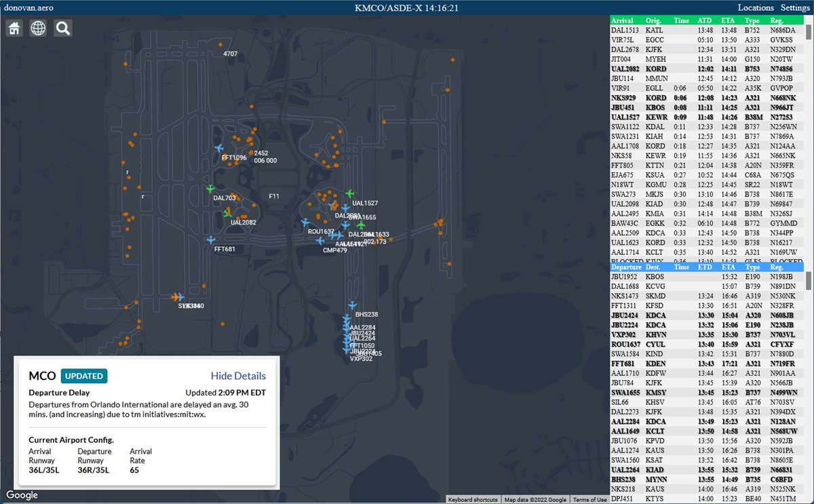814x504 pixels.
Task: Click the F11 map label
Action: pos(274,197)
